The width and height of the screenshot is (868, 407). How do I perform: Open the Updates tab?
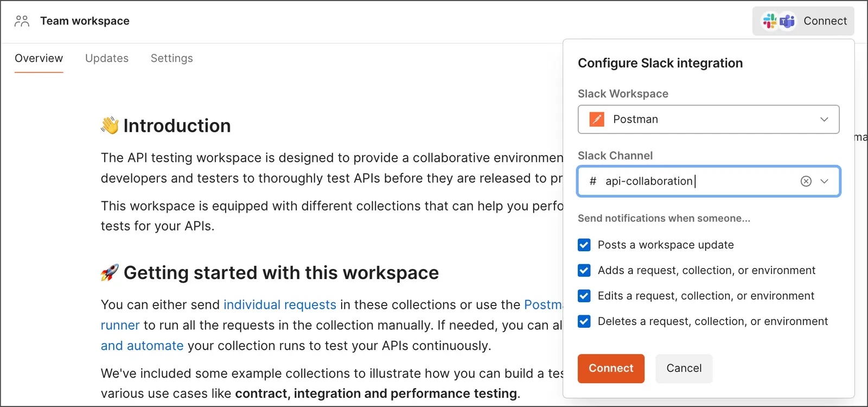[x=107, y=58]
